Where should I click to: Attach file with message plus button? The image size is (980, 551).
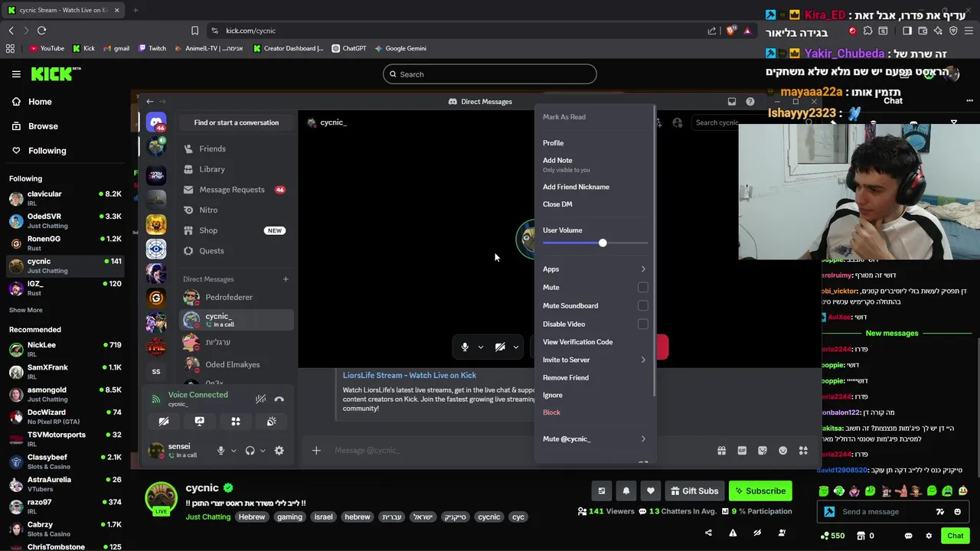(x=316, y=450)
